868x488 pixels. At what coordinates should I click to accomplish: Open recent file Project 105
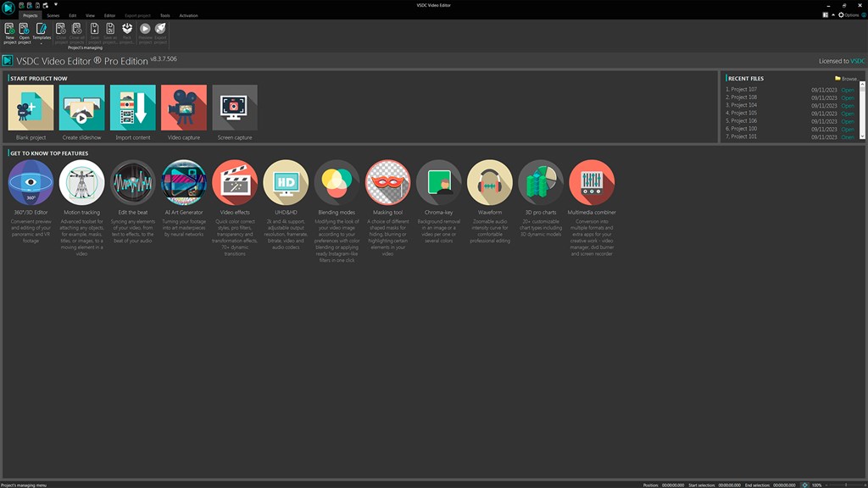pyautogui.click(x=848, y=114)
